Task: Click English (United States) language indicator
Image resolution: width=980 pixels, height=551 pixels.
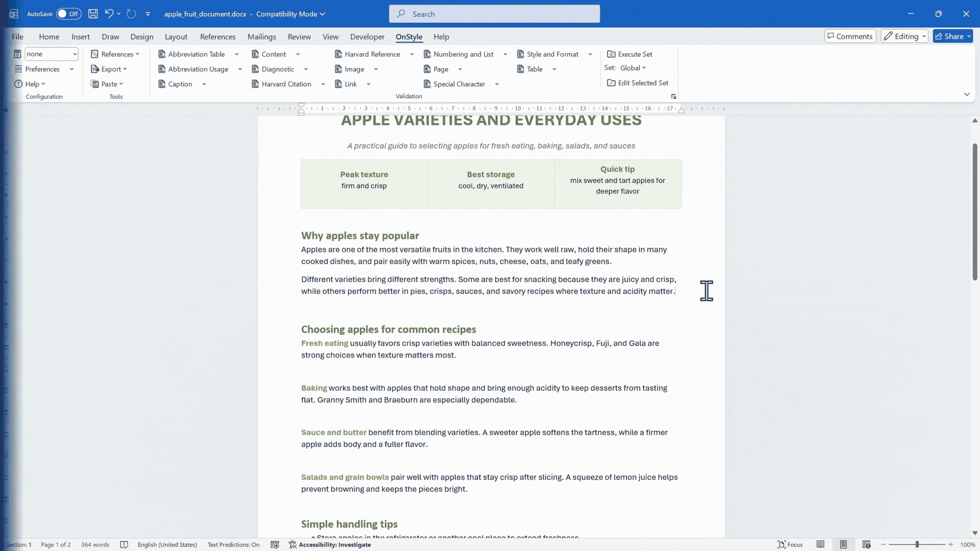Action: tap(167, 544)
